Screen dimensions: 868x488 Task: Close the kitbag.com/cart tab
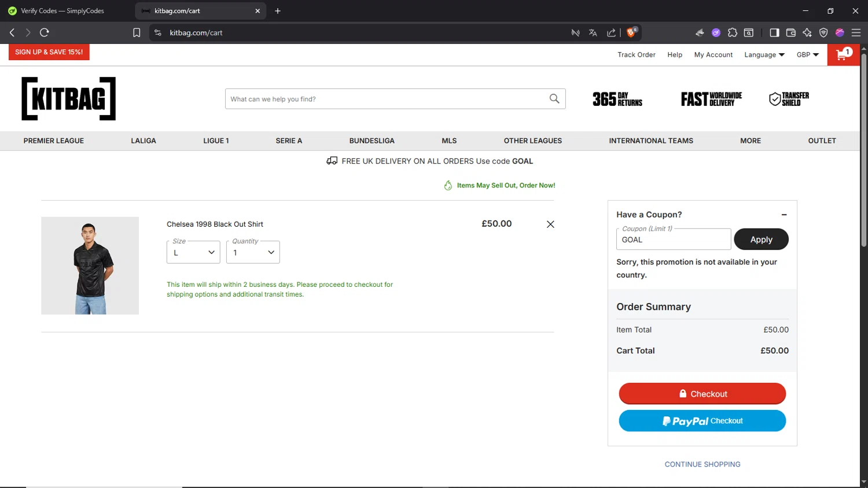click(258, 11)
